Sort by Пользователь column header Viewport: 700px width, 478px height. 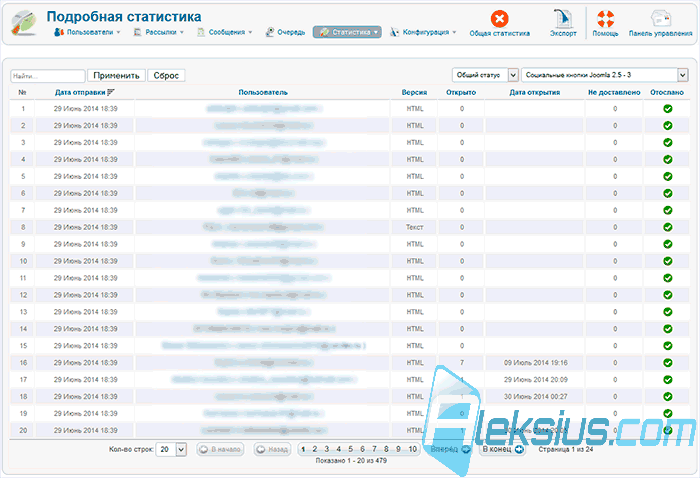263,92
